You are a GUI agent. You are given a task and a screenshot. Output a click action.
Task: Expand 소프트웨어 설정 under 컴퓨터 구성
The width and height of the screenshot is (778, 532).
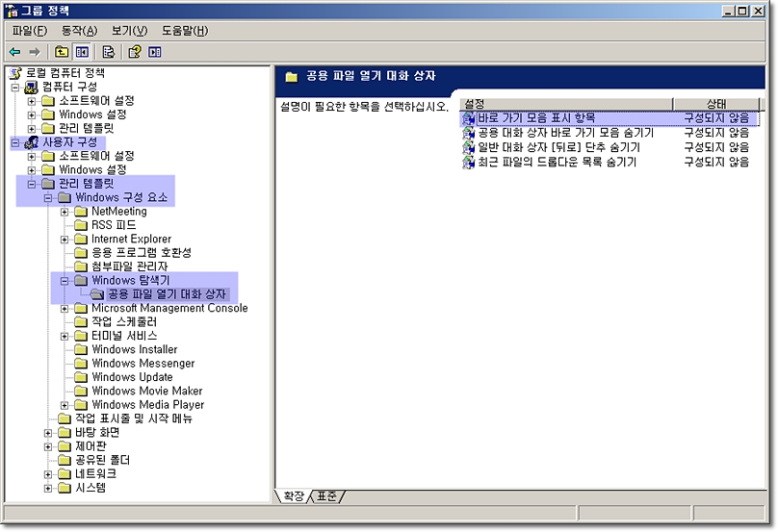pyautogui.click(x=32, y=102)
